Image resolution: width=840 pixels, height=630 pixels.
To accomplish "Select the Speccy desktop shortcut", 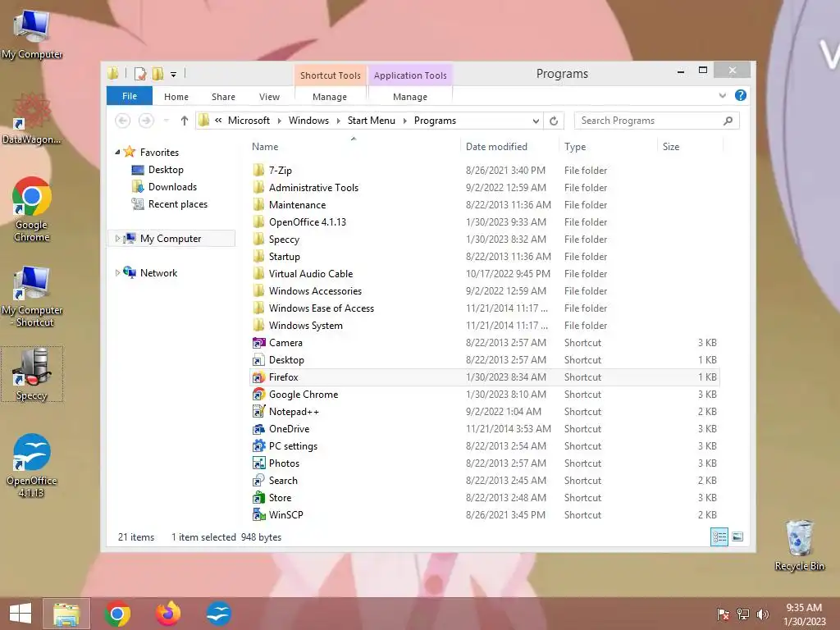I will tap(32, 374).
